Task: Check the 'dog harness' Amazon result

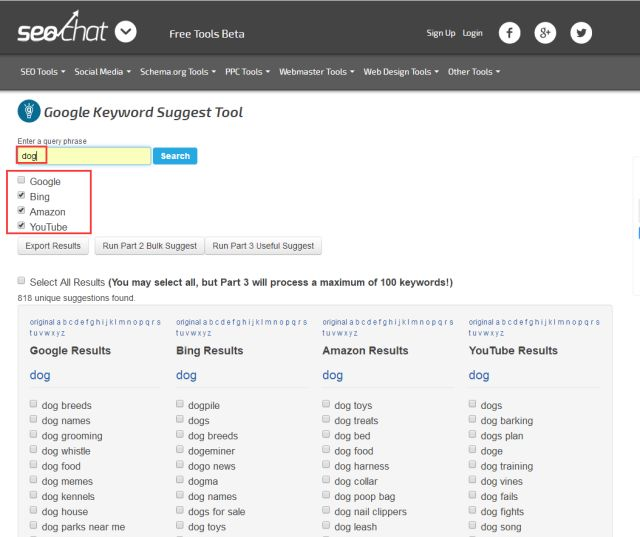Action: 326,464
